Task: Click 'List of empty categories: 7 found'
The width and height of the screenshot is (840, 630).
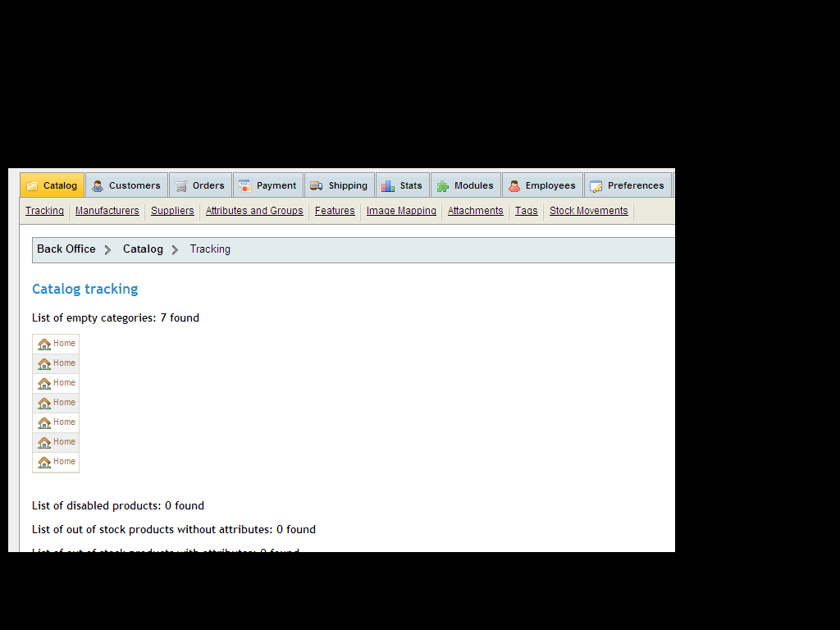Action: click(116, 317)
